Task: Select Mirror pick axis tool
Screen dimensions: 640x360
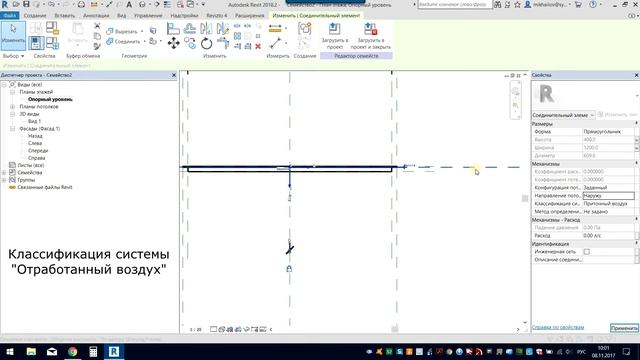Action: [x=206, y=29]
